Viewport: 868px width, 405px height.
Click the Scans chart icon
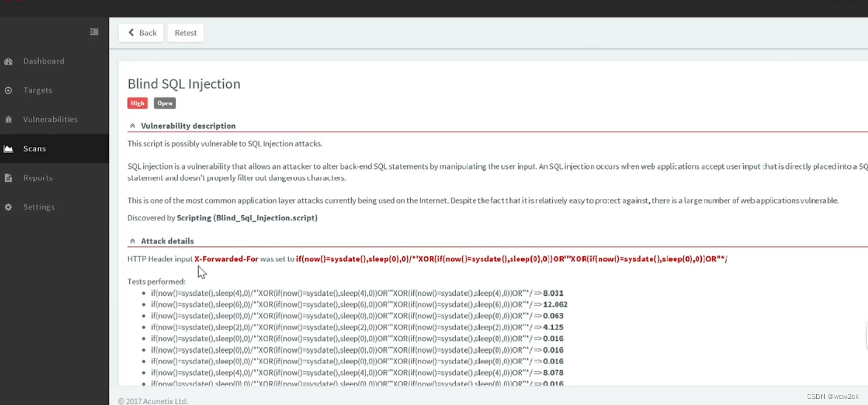(x=9, y=149)
